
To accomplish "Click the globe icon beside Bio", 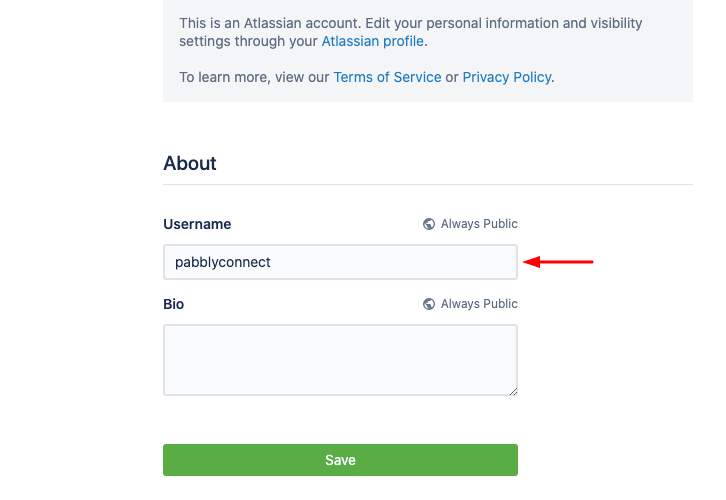I will [429, 304].
